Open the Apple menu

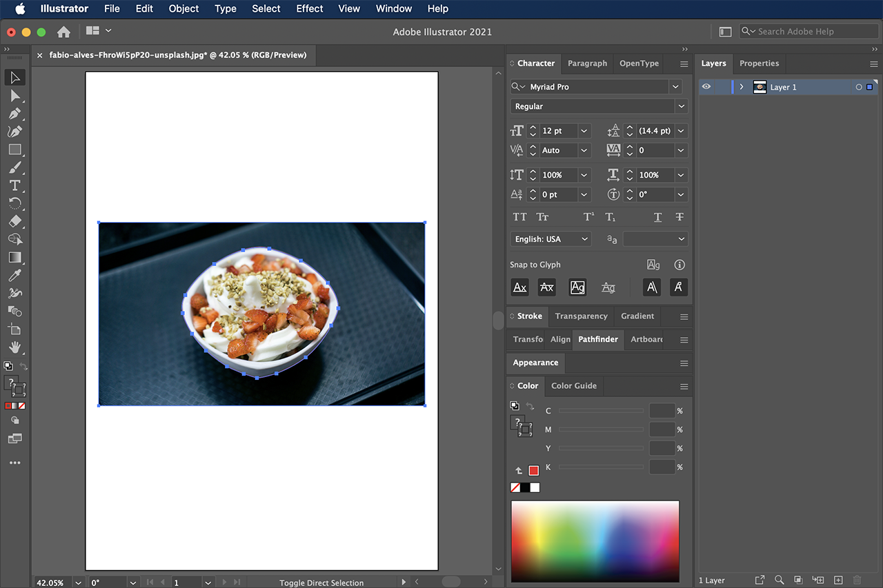(x=20, y=9)
